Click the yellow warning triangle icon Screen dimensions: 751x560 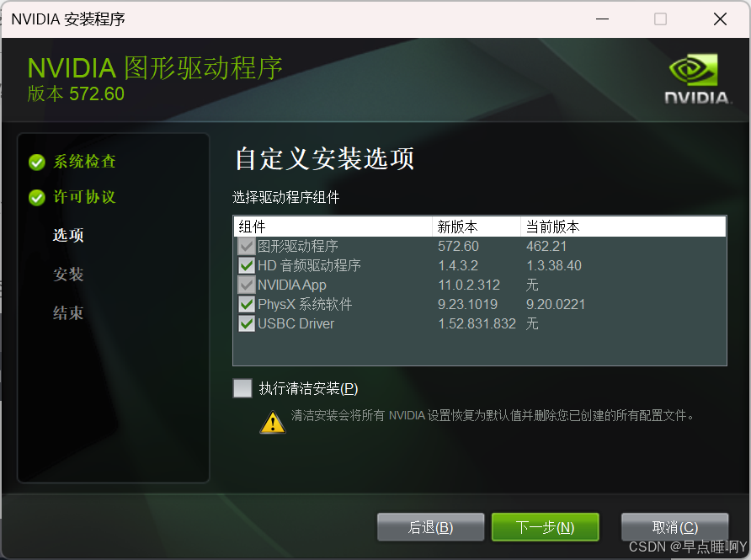[x=273, y=422]
